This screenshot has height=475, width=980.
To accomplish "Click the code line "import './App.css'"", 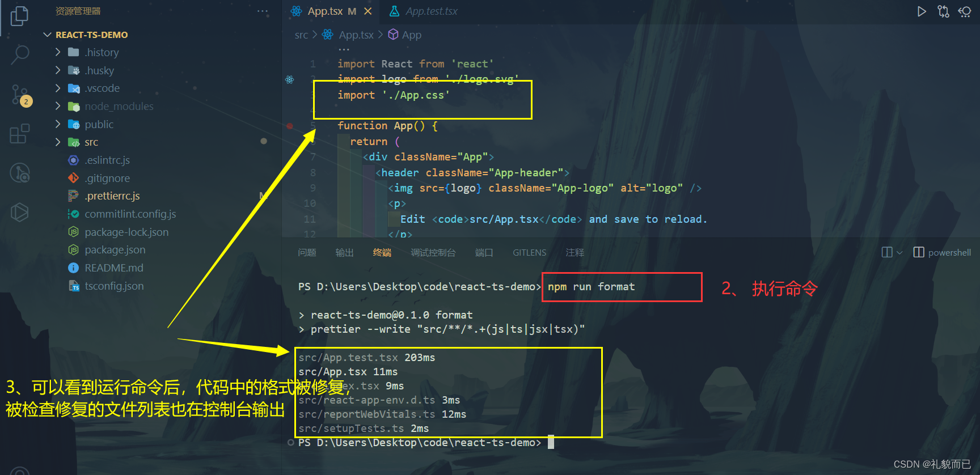I will [x=394, y=95].
